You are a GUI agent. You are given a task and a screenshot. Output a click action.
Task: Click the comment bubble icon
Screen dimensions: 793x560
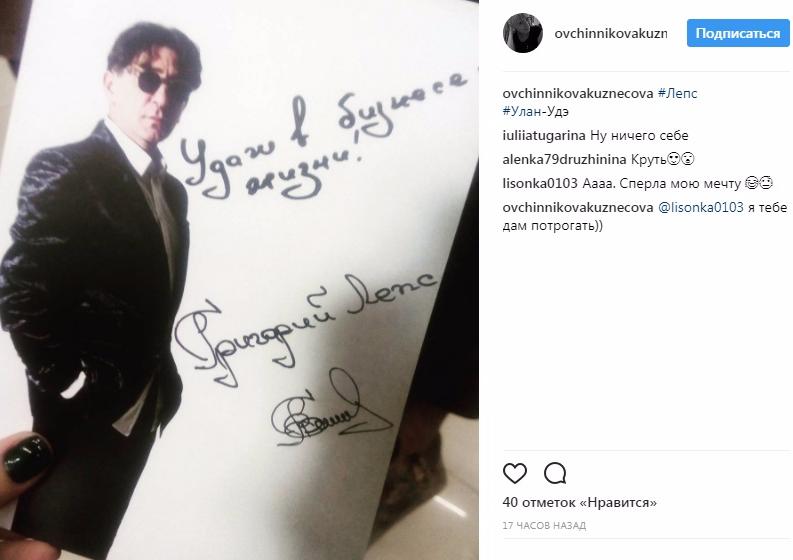(x=555, y=473)
